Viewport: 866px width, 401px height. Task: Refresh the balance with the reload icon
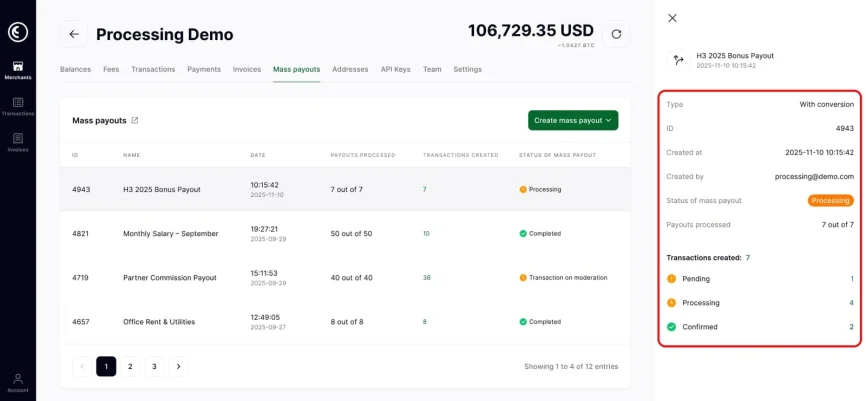tap(616, 34)
